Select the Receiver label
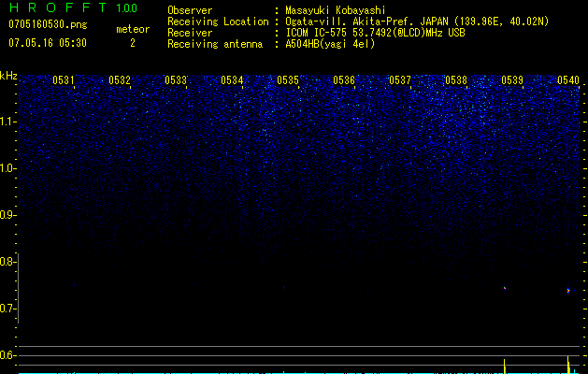Viewport: 588px width, 374px height. [190, 33]
